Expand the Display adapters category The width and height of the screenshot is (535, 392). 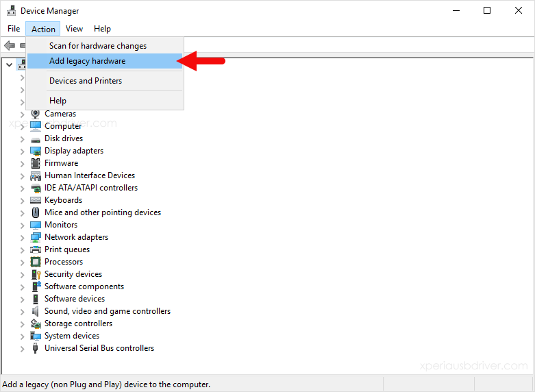[x=22, y=151]
